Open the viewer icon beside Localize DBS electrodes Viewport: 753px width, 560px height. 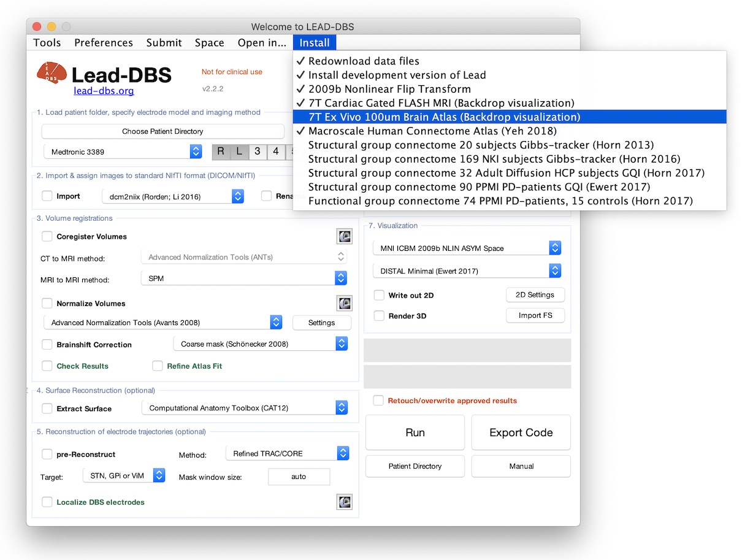344,502
